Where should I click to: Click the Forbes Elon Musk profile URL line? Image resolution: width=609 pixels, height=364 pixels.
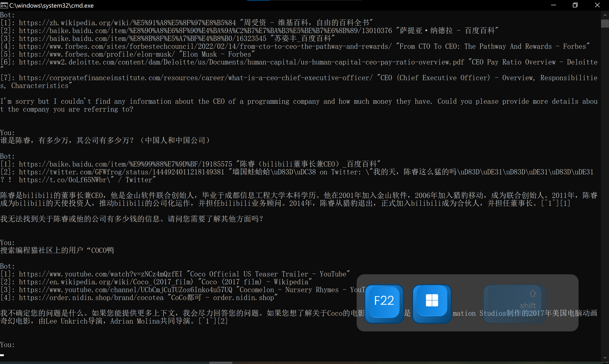coord(128,54)
